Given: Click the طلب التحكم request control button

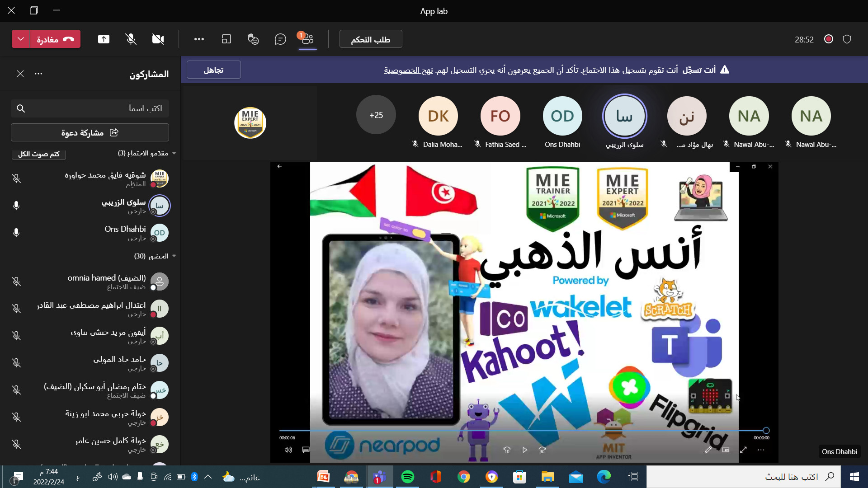Looking at the screenshot, I should (371, 39).
